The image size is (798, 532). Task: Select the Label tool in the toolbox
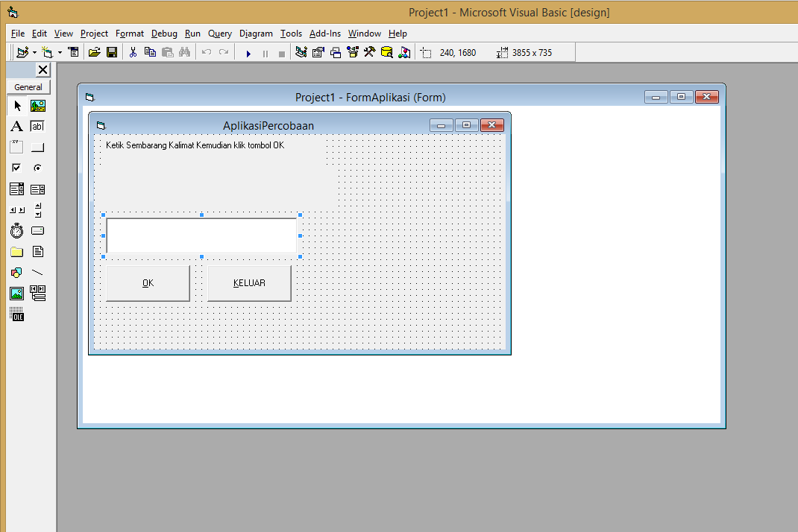(16, 126)
